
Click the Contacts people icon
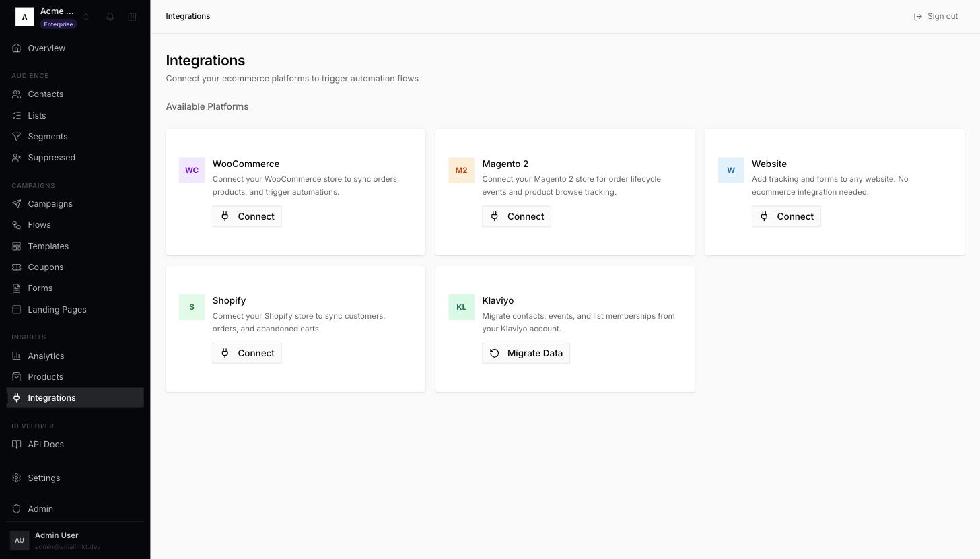coord(17,94)
